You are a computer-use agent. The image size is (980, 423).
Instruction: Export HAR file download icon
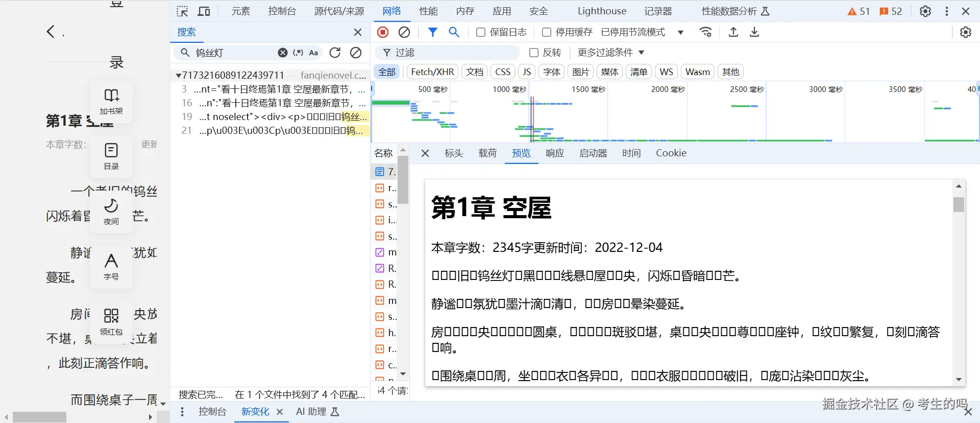(x=754, y=32)
